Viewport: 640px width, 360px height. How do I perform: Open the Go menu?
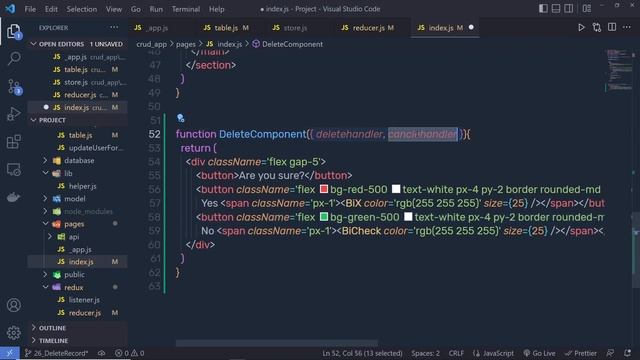(136, 9)
